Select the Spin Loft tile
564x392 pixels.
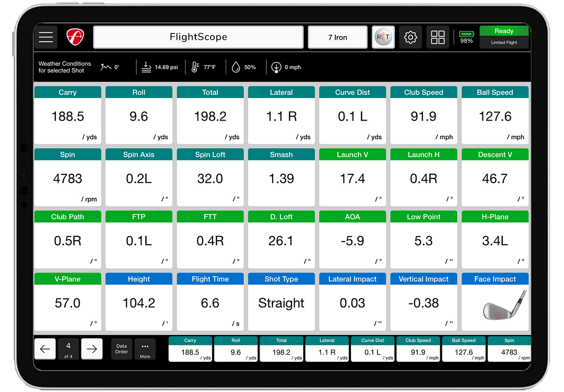(210, 177)
